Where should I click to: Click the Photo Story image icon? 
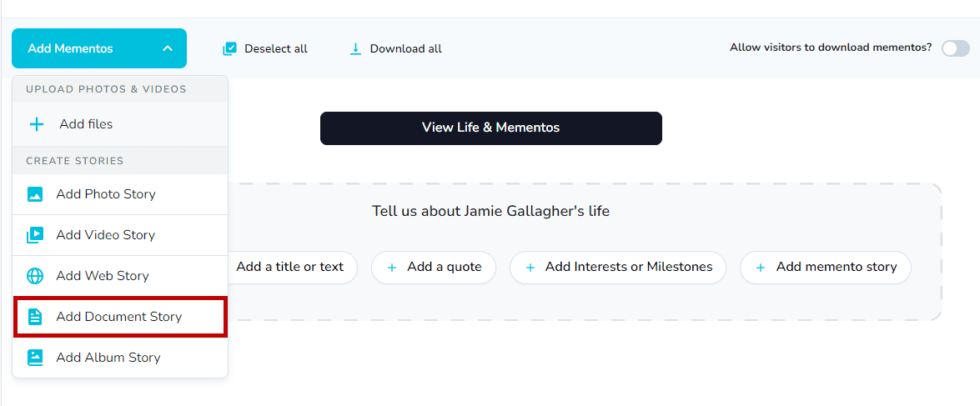point(35,194)
